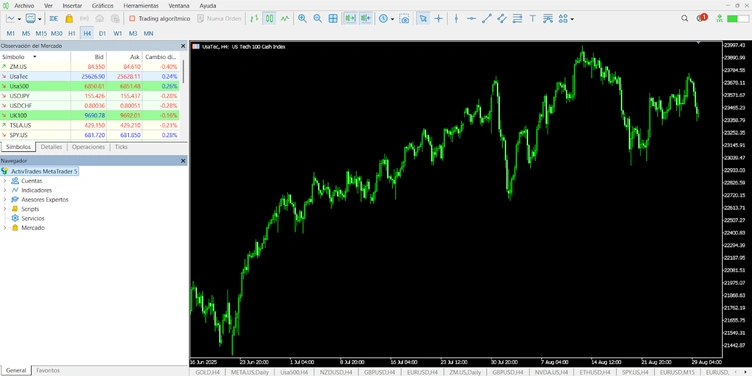Zoom in on the chart

pyautogui.click(x=302, y=19)
